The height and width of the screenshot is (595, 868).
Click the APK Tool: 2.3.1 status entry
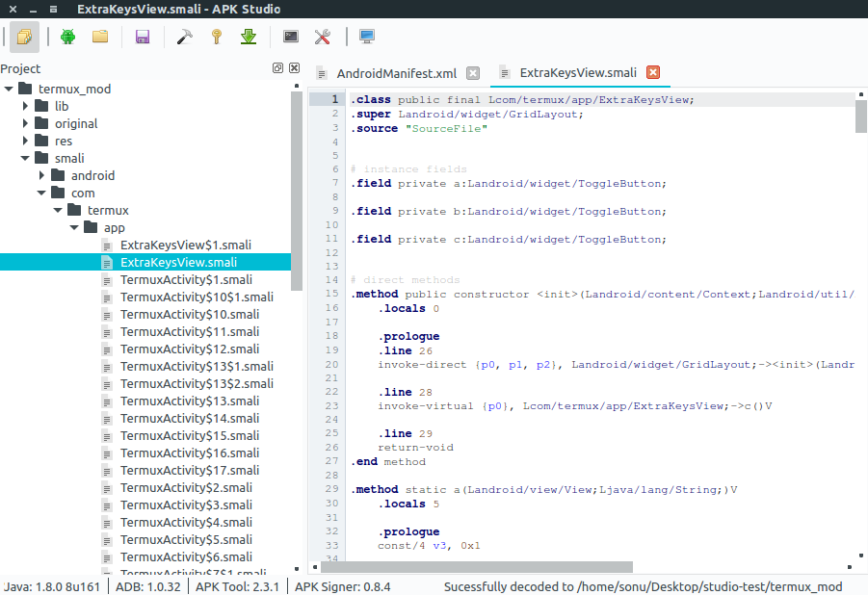[x=237, y=586]
